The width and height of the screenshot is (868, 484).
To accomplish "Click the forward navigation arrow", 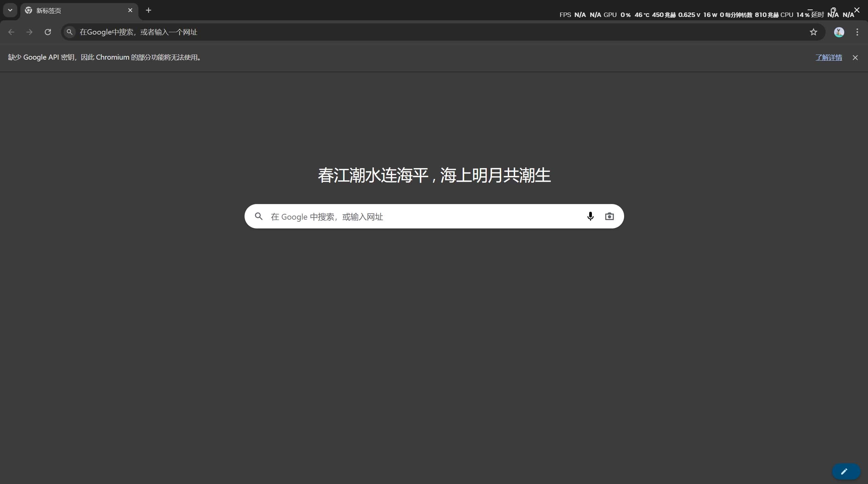I will coord(30,32).
